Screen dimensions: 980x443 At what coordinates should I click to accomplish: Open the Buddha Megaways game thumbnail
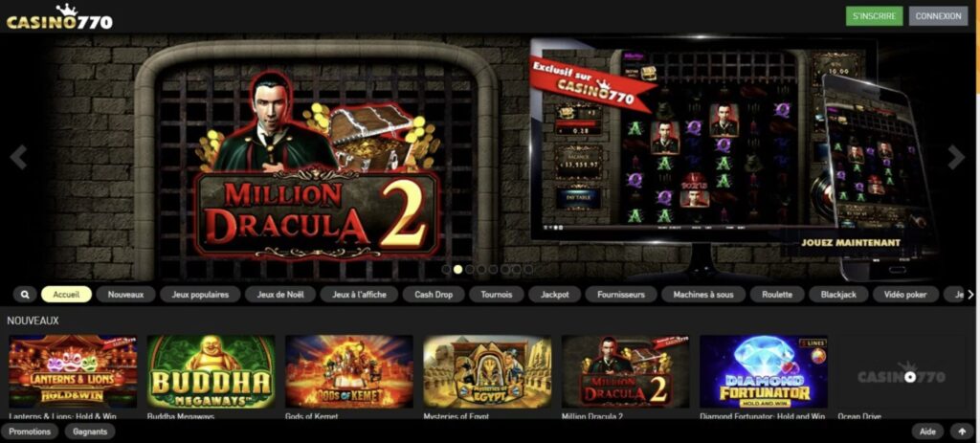tap(211, 372)
